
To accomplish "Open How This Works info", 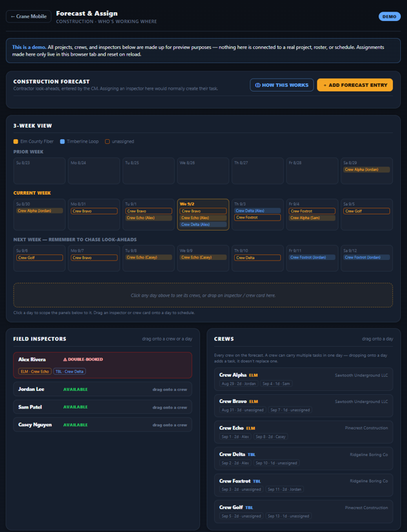I will (x=282, y=85).
